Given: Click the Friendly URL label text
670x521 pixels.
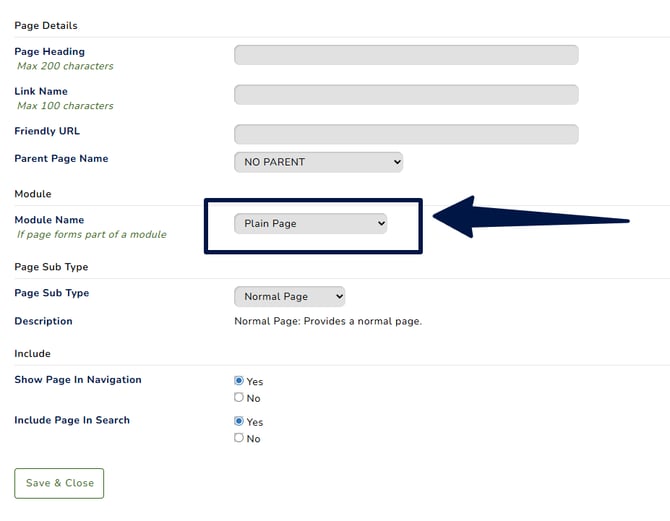Looking at the screenshot, I should (x=47, y=131).
